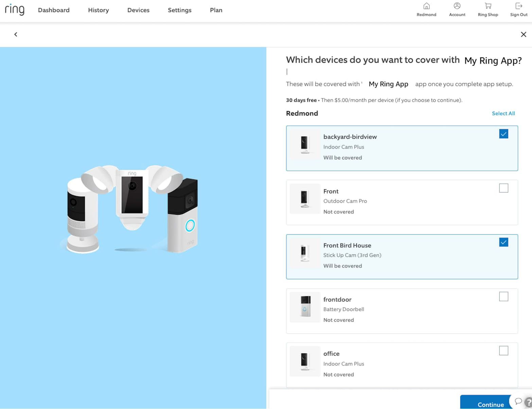Open the Account profile icon
This screenshot has width=532, height=409.
point(457,6)
